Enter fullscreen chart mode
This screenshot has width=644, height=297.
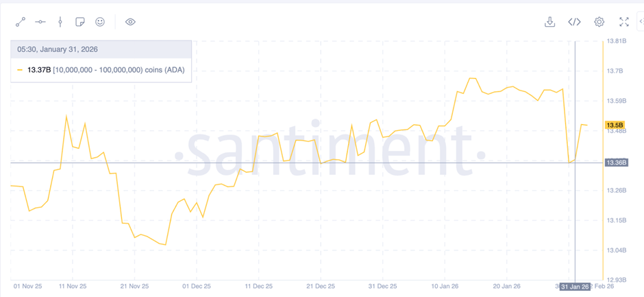(x=623, y=22)
